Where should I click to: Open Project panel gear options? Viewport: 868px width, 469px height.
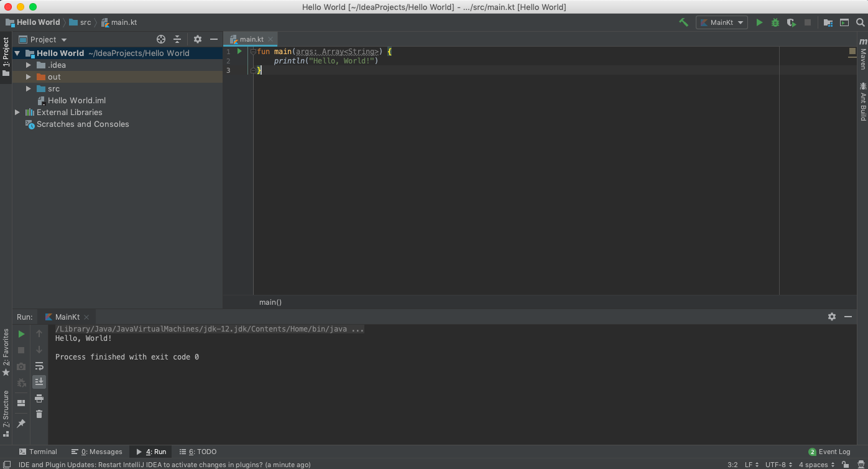(198, 39)
